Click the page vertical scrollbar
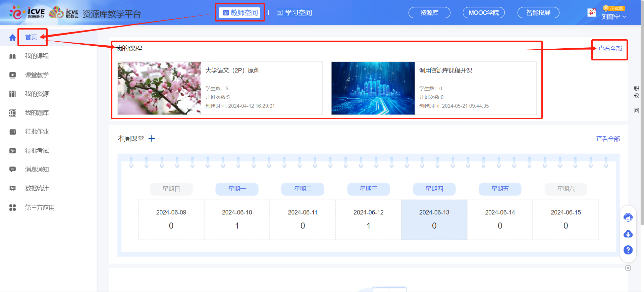 click(x=642, y=134)
